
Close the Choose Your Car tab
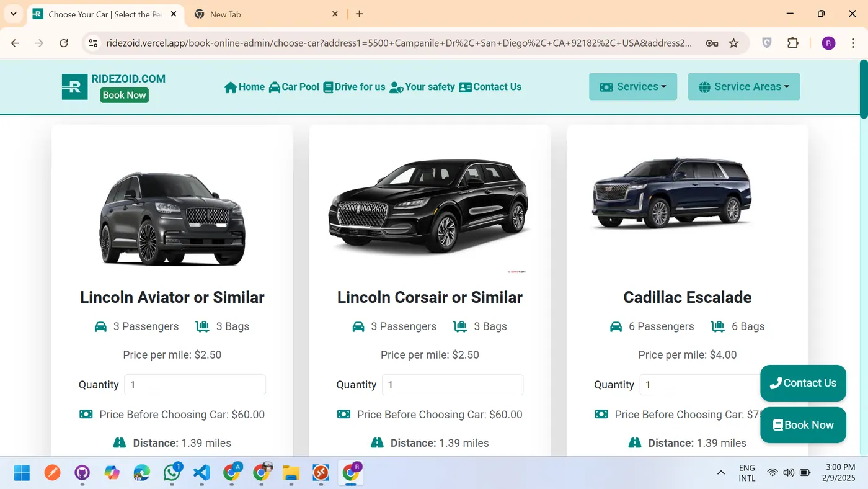[174, 14]
